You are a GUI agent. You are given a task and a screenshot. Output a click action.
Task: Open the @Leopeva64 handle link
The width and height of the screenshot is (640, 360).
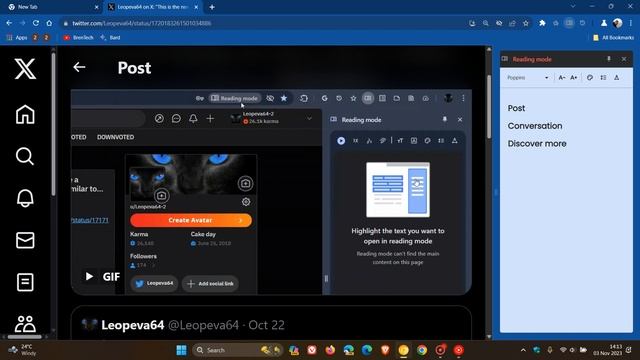203,325
